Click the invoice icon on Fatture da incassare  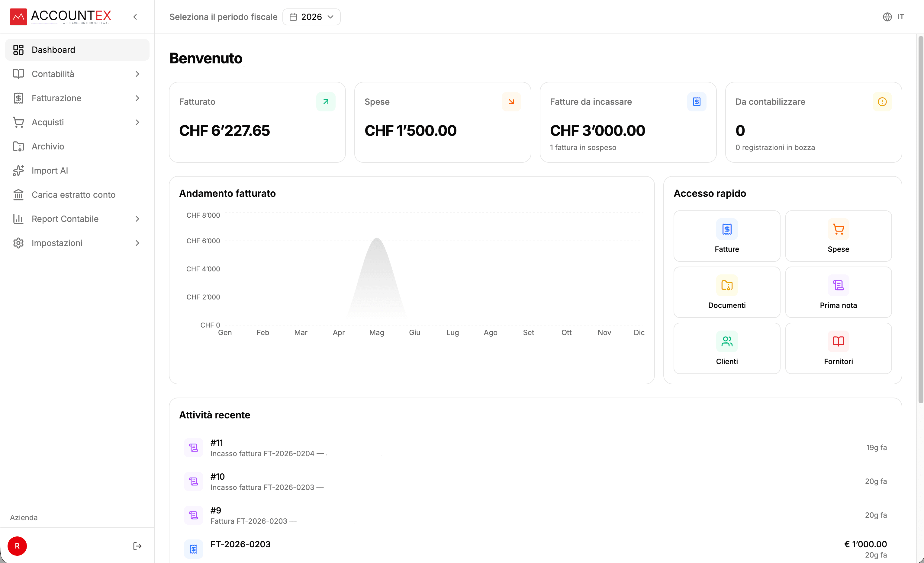point(697,101)
